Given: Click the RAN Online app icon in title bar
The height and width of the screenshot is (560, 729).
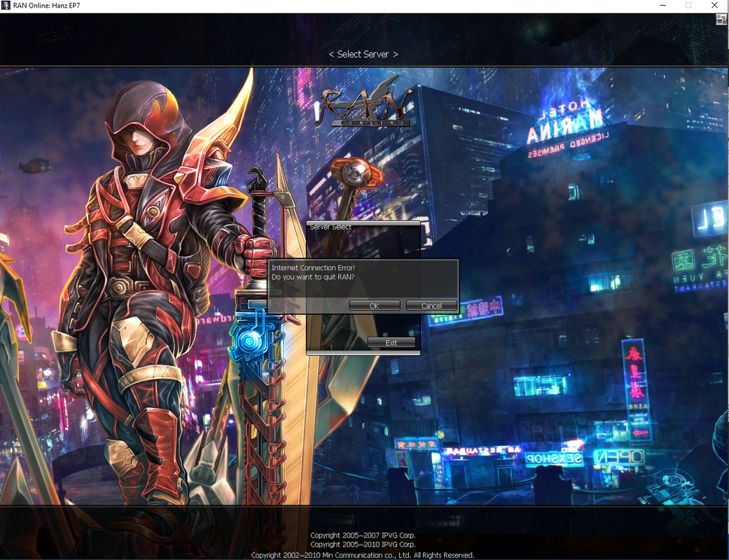Looking at the screenshot, I should pos(6,6).
